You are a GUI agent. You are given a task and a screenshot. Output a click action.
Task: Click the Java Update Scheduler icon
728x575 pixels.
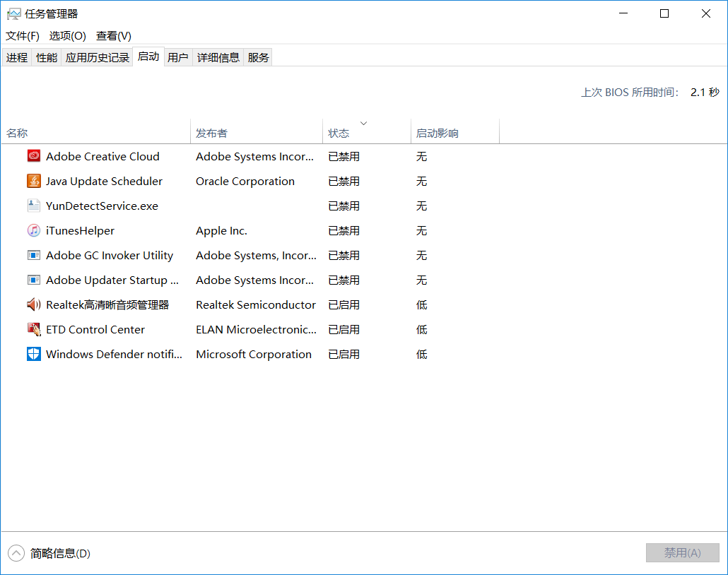click(34, 181)
